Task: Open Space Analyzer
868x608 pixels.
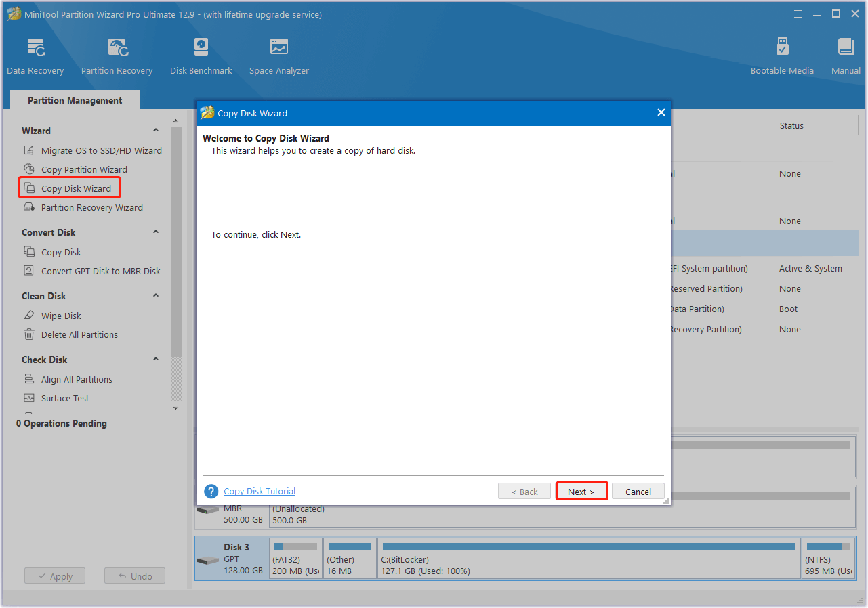Action: [278, 56]
